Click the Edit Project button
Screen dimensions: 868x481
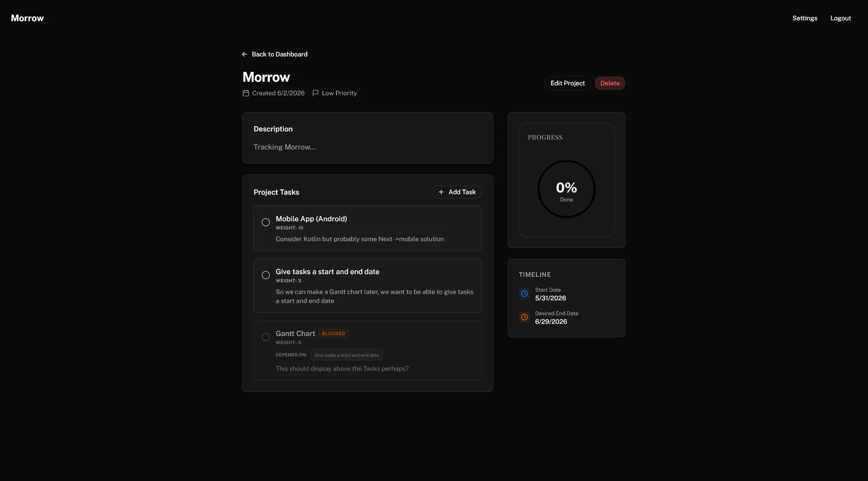567,83
